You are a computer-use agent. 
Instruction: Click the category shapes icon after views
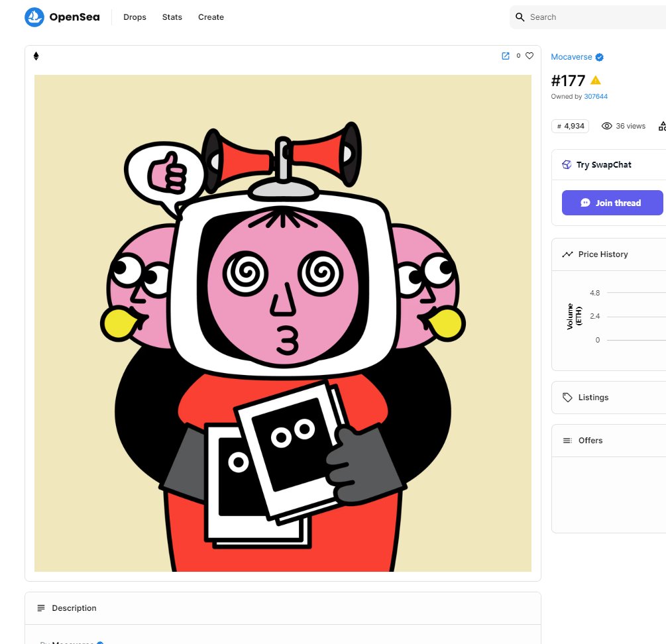coord(662,126)
